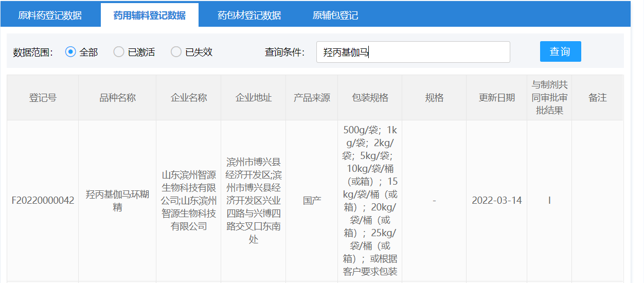
Task: Click the 企业名称 column header
Action: pos(189,98)
